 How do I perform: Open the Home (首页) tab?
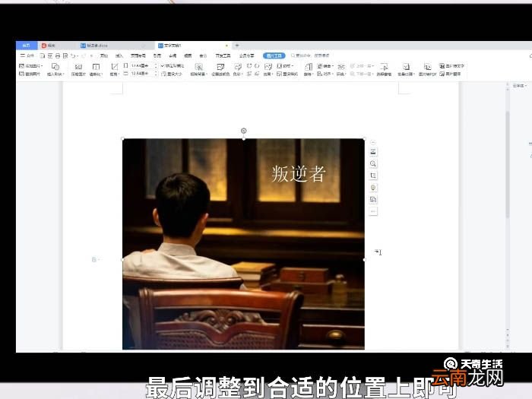click(x=27, y=45)
